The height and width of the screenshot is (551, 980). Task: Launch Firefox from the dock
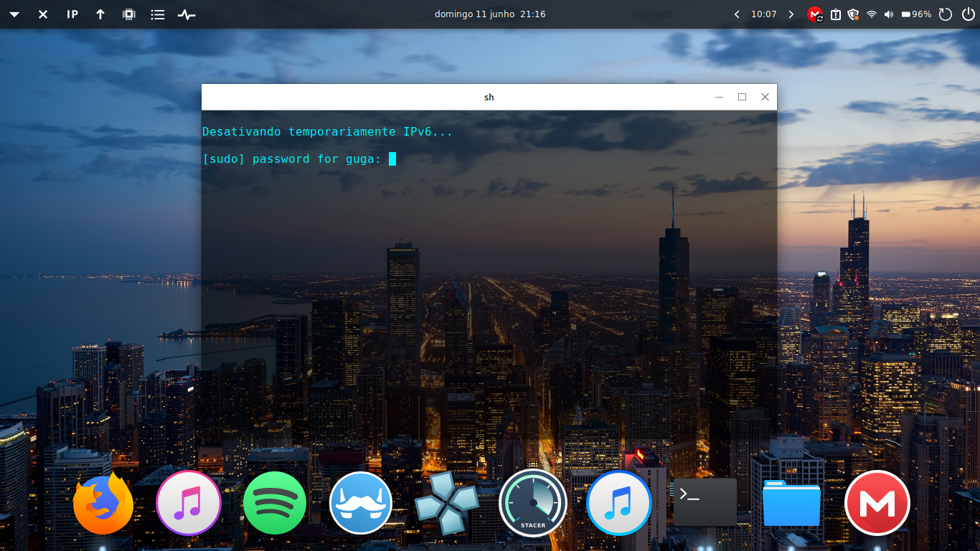click(x=103, y=503)
